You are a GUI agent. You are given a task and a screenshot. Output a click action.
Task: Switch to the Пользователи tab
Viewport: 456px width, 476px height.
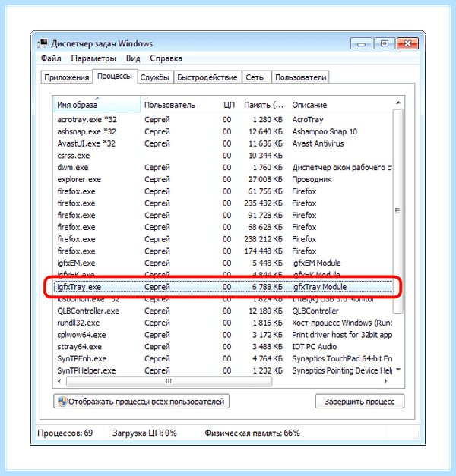click(x=300, y=77)
